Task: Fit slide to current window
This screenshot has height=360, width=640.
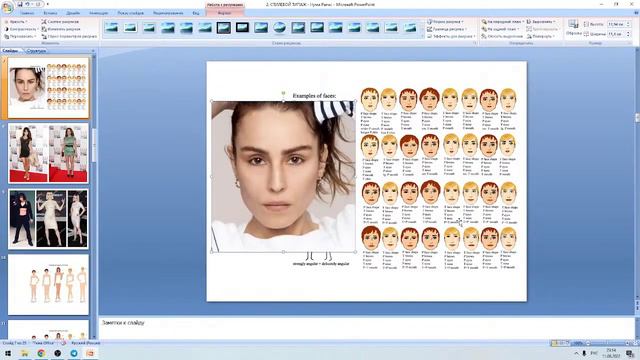Action: (x=636, y=343)
